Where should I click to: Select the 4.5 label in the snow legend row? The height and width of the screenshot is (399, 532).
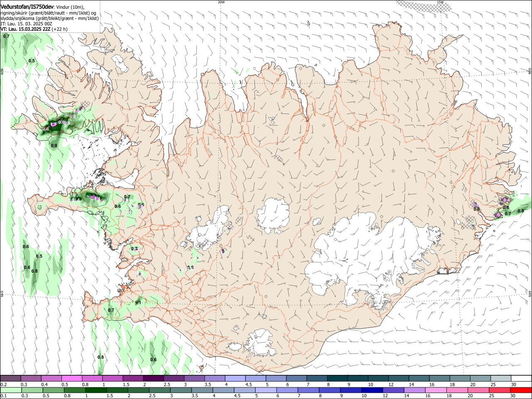249,384
